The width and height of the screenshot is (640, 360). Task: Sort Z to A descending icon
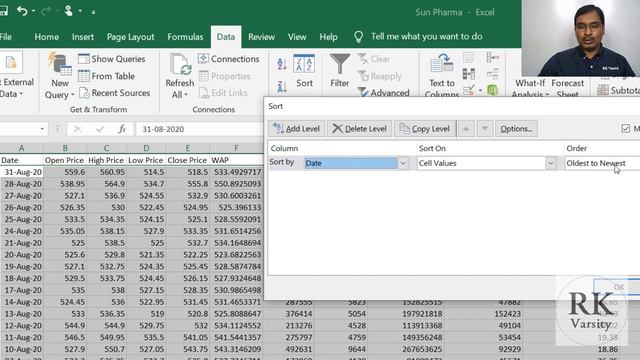[282, 86]
